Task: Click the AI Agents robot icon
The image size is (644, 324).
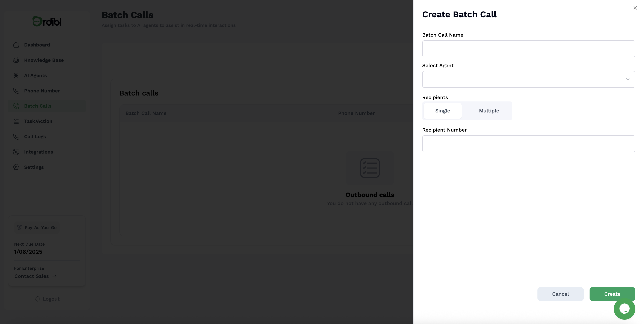Action: coord(16,76)
